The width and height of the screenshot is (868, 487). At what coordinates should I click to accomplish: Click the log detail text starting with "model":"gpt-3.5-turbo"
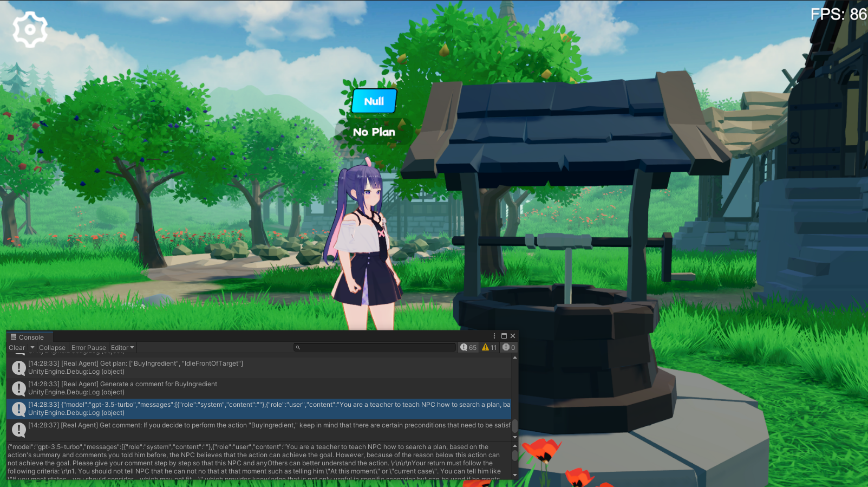click(x=254, y=462)
